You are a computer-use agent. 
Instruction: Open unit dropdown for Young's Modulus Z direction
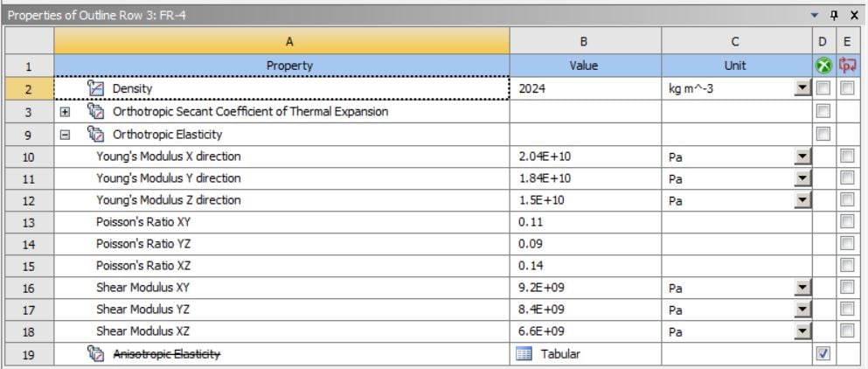pos(802,200)
